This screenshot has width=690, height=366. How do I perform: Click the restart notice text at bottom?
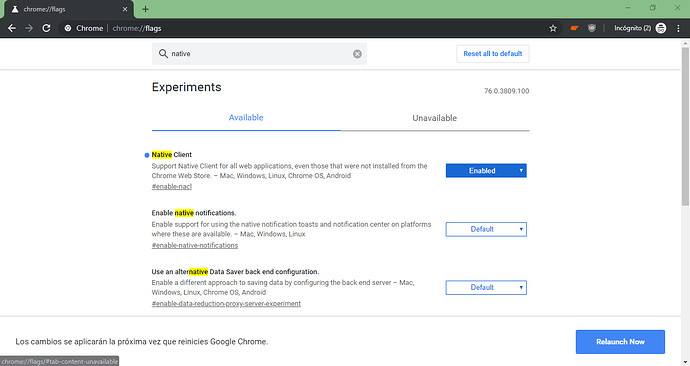142,342
